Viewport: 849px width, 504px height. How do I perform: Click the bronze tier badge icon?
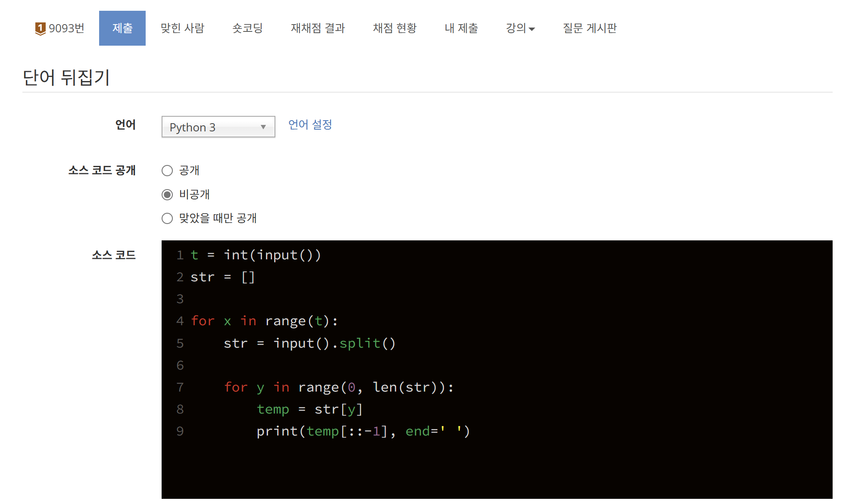40,28
